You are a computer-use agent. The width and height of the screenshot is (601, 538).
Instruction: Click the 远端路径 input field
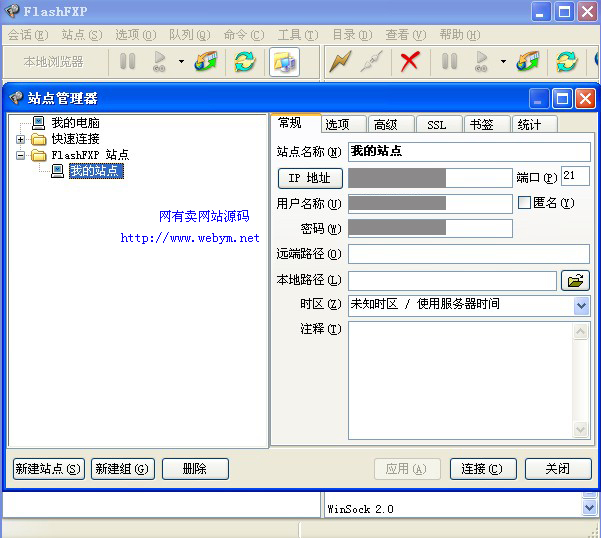coord(469,254)
